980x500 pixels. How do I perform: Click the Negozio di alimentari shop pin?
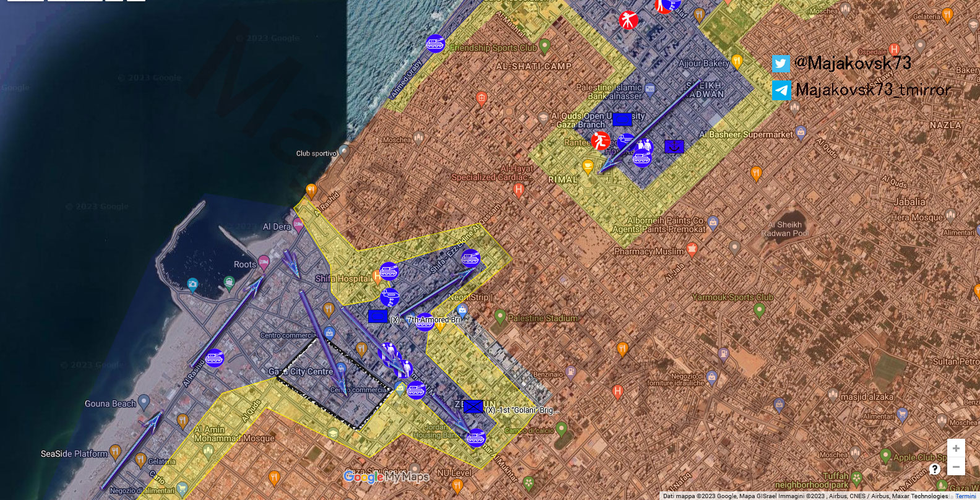click(x=183, y=490)
